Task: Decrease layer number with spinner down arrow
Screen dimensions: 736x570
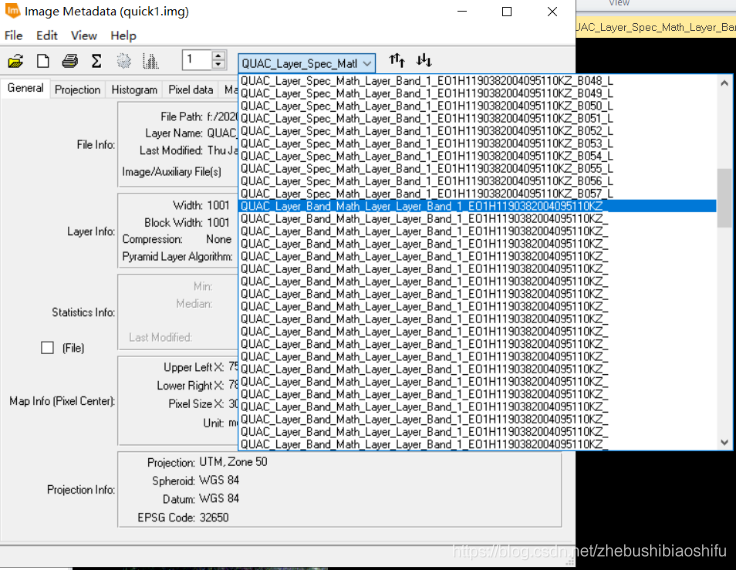Action: (218, 65)
